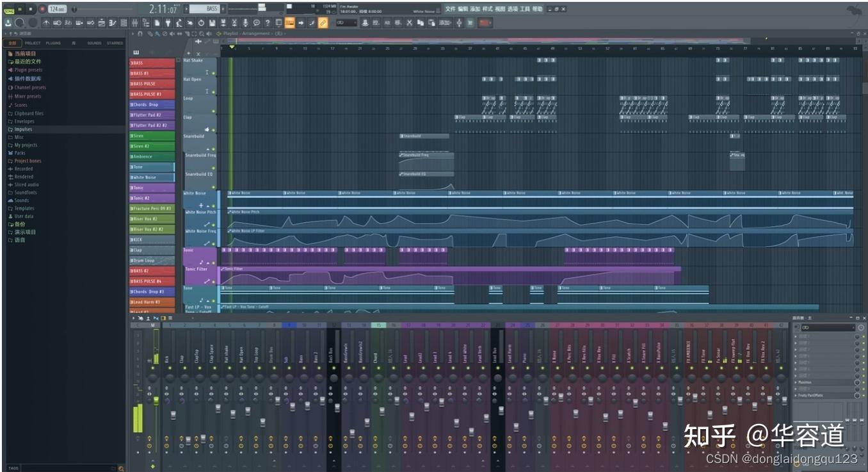Open the Fruity PanOMatic effect in mixer

point(810,396)
